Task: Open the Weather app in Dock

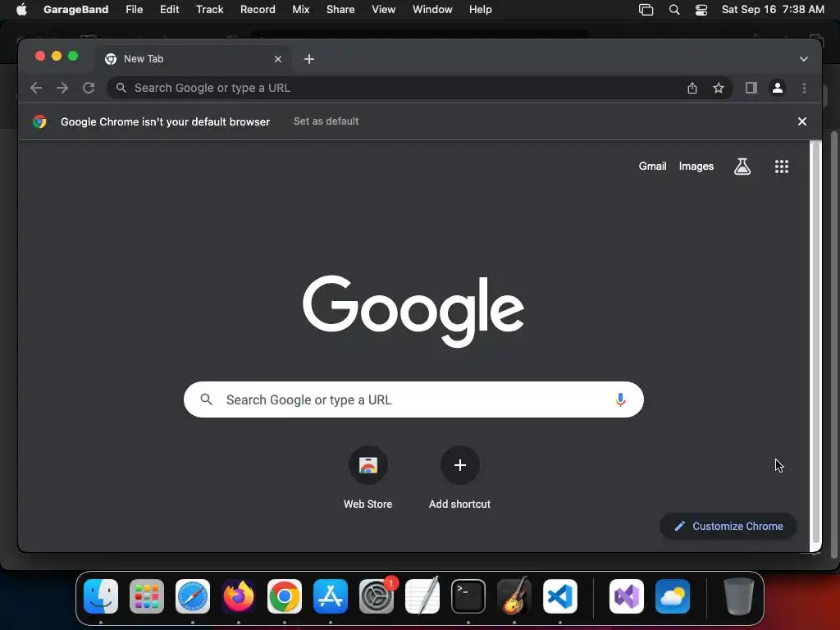Action: click(673, 596)
